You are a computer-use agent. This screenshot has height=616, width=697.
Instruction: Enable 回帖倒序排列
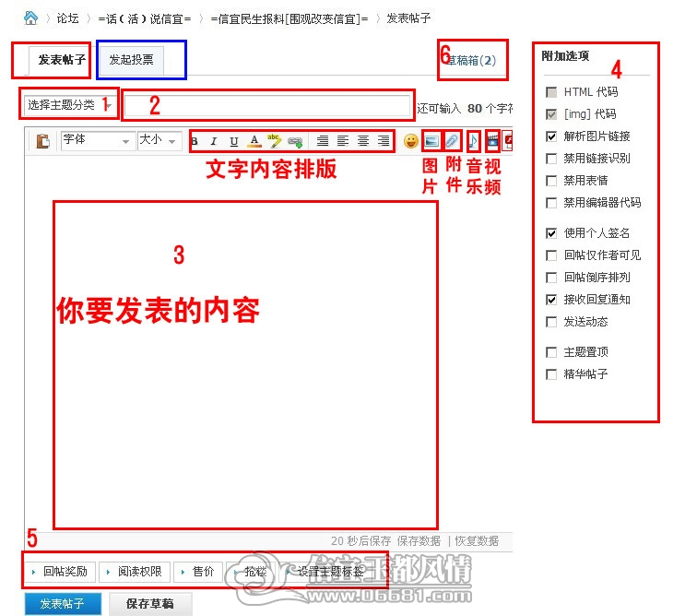click(551, 278)
